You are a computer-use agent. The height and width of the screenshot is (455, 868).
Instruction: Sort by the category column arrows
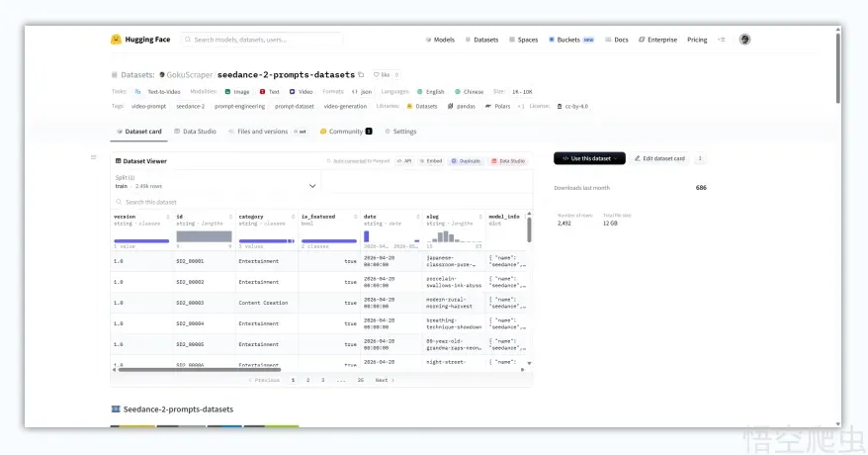click(293, 217)
